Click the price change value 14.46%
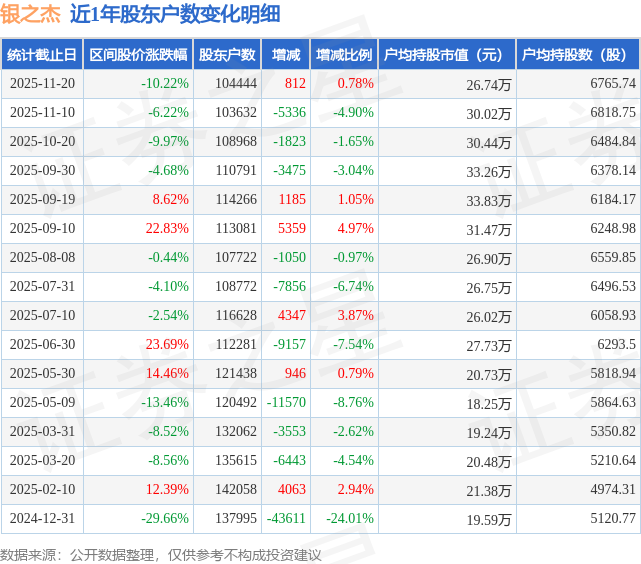Screen dimensions: 641x564 pyautogui.click(x=167, y=374)
